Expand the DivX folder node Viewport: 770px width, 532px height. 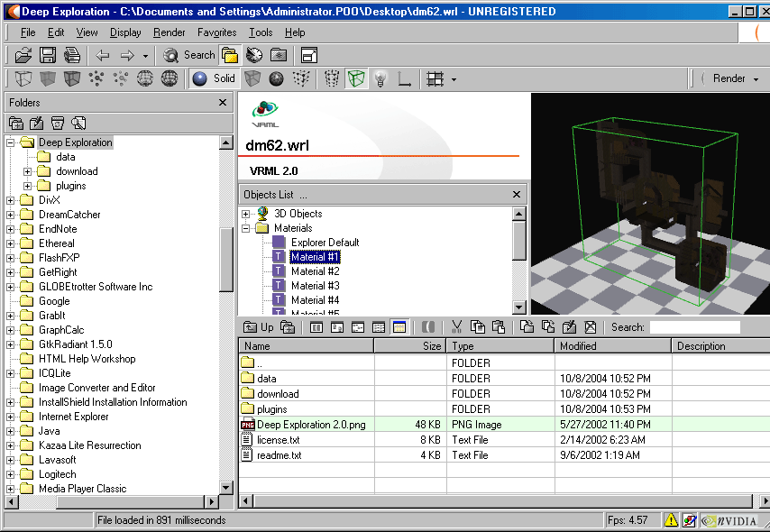coord(10,200)
